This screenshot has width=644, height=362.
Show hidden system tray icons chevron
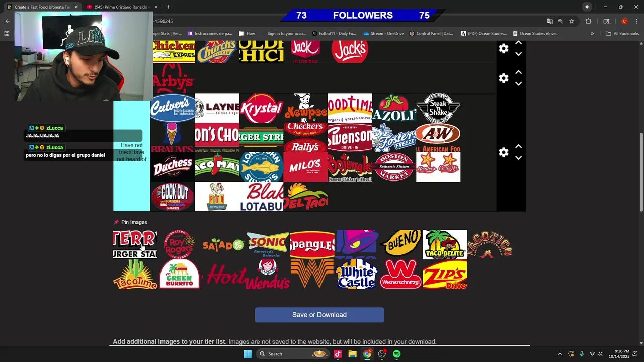point(560,354)
